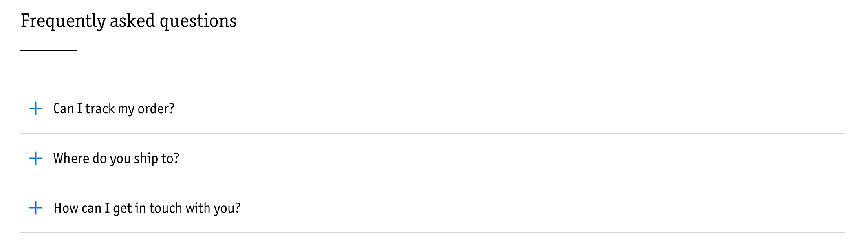Expand the "Where do you ship to?" question

pos(116,158)
